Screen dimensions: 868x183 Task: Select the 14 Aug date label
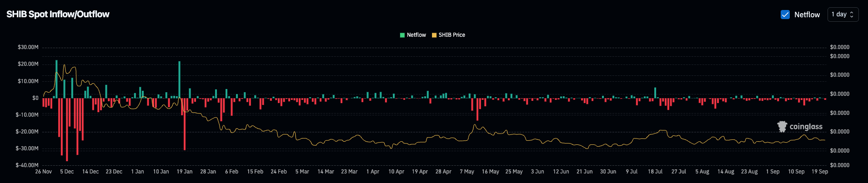tap(726, 172)
